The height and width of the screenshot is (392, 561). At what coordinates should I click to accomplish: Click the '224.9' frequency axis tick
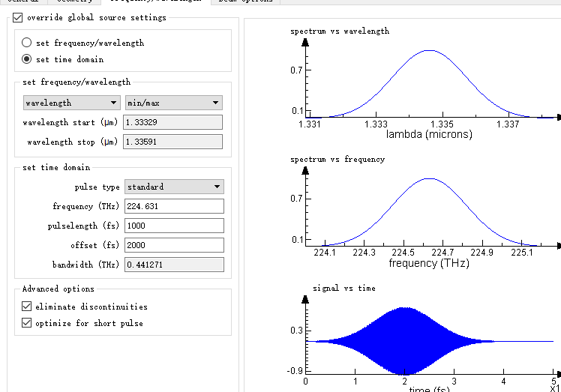click(482, 253)
